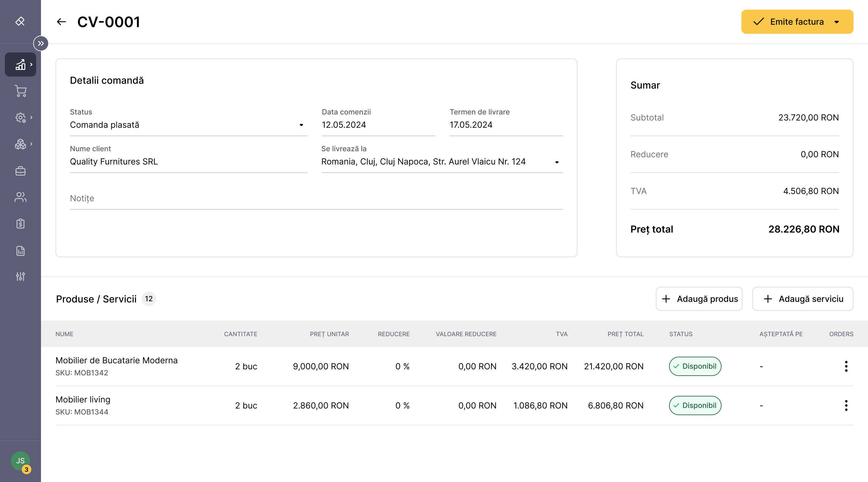Image resolution: width=868 pixels, height=482 pixels.
Task: Open the users/clients sidebar section
Action: point(20,197)
